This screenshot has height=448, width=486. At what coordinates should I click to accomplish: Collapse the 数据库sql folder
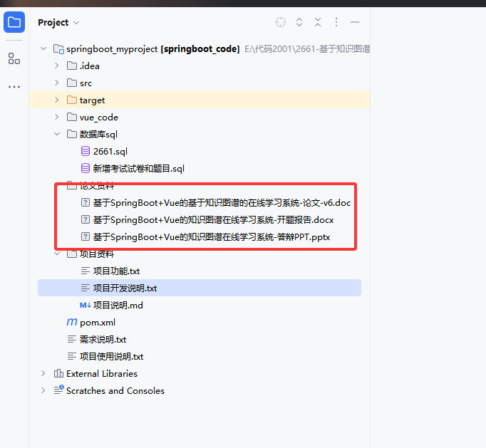(x=57, y=134)
